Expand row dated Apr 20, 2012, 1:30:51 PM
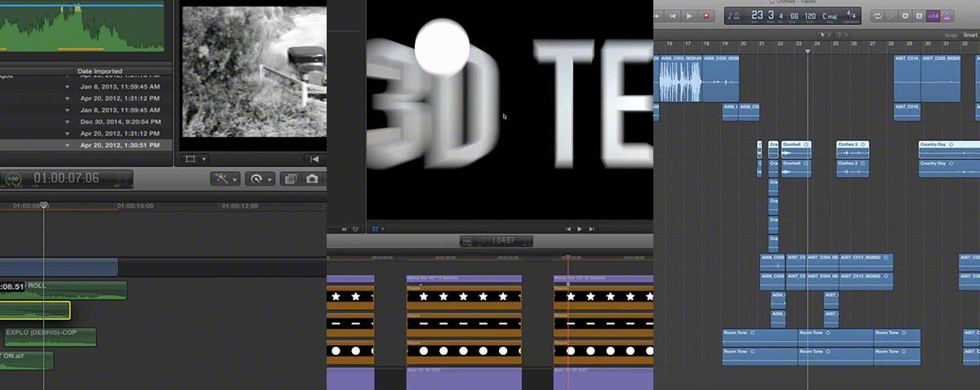 tap(68, 145)
